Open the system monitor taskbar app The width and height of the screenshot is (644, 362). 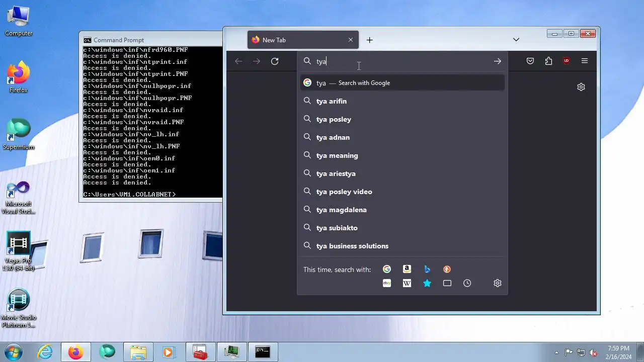[x=231, y=352]
